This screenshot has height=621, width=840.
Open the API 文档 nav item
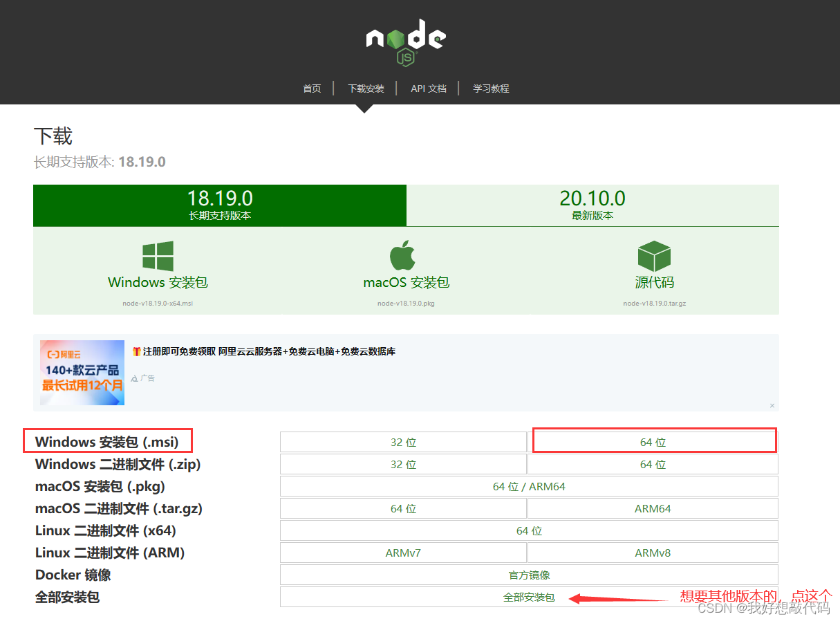(429, 89)
